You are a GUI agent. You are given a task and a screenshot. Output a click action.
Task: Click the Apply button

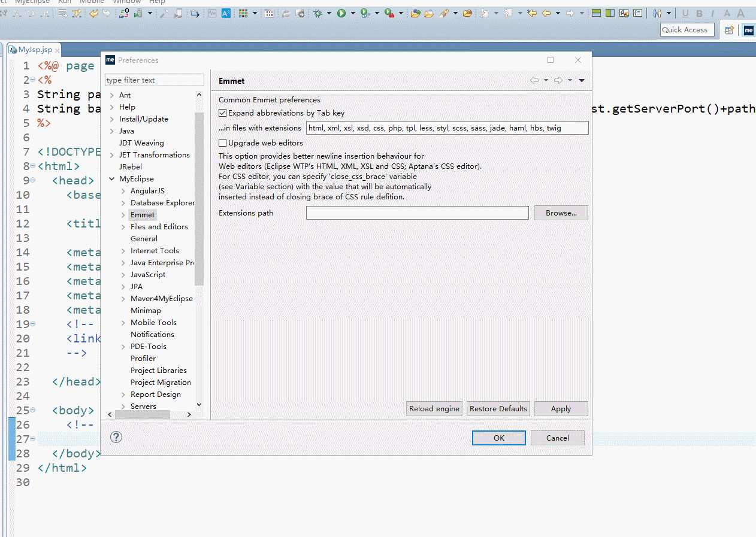pyautogui.click(x=561, y=408)
